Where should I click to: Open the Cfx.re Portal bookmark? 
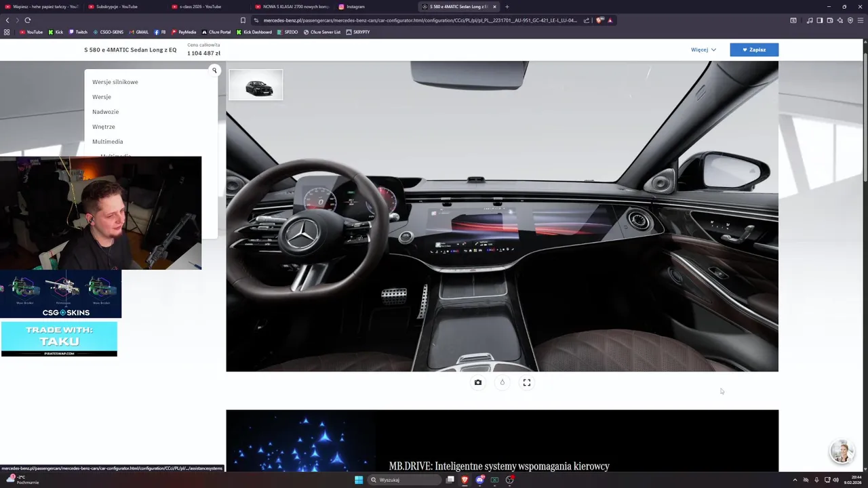pos(216,32)
